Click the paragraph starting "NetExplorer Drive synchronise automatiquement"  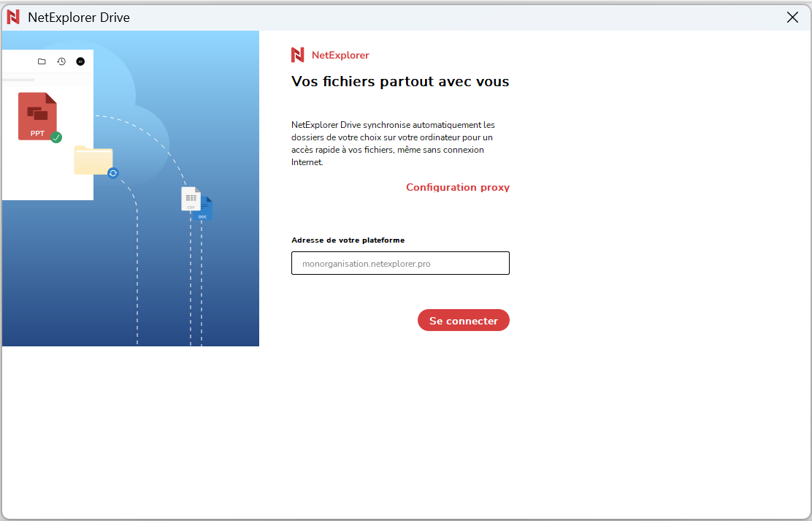(x=394, y=144)
